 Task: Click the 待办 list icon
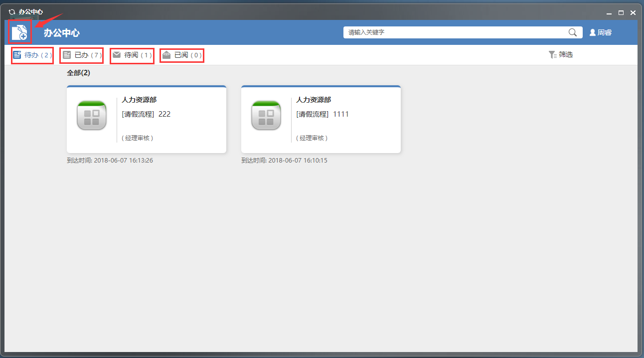(17, 55)
